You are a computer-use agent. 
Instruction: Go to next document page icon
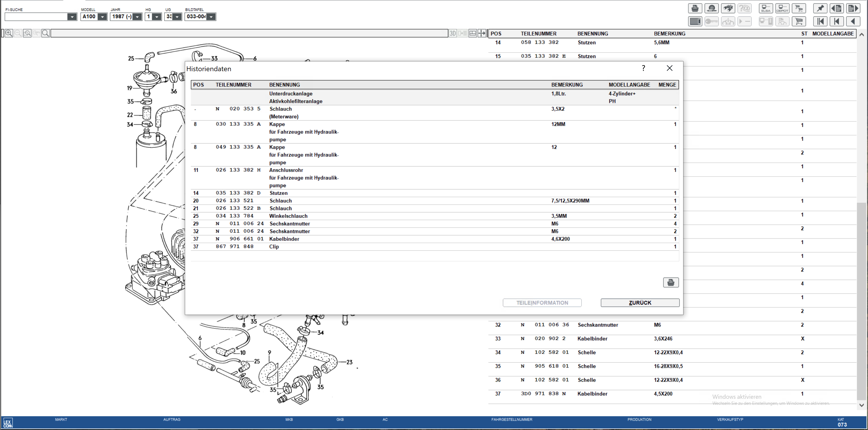point(853,8)
